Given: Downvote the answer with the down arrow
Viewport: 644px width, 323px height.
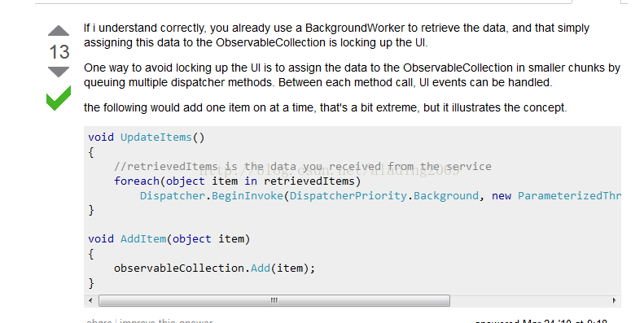Looking at the screenshot, I should 59,72.
